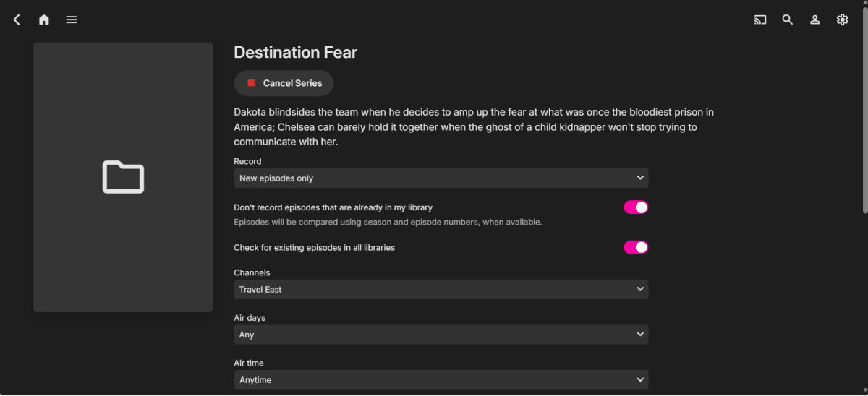
Task: Click the Destination Fear title heading
Action: point(295,53)
